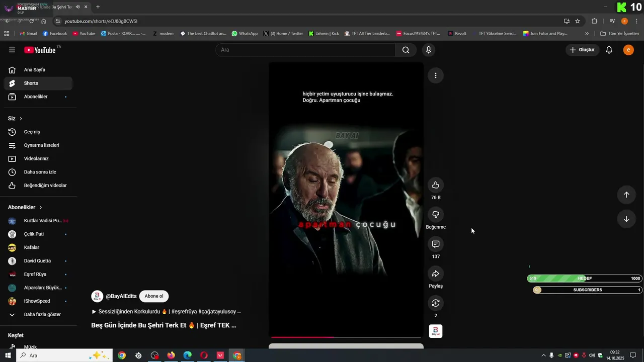
Task: Bookmark this page with star icon
Action: (x=578, y=21)
